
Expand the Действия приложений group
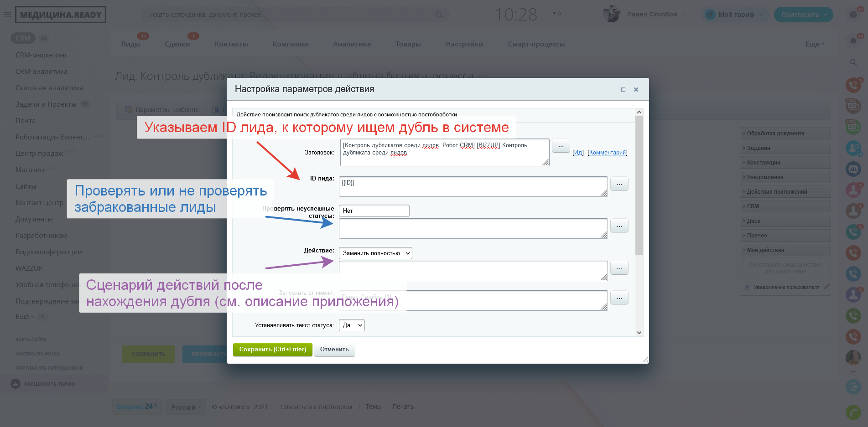click(785, 192)
